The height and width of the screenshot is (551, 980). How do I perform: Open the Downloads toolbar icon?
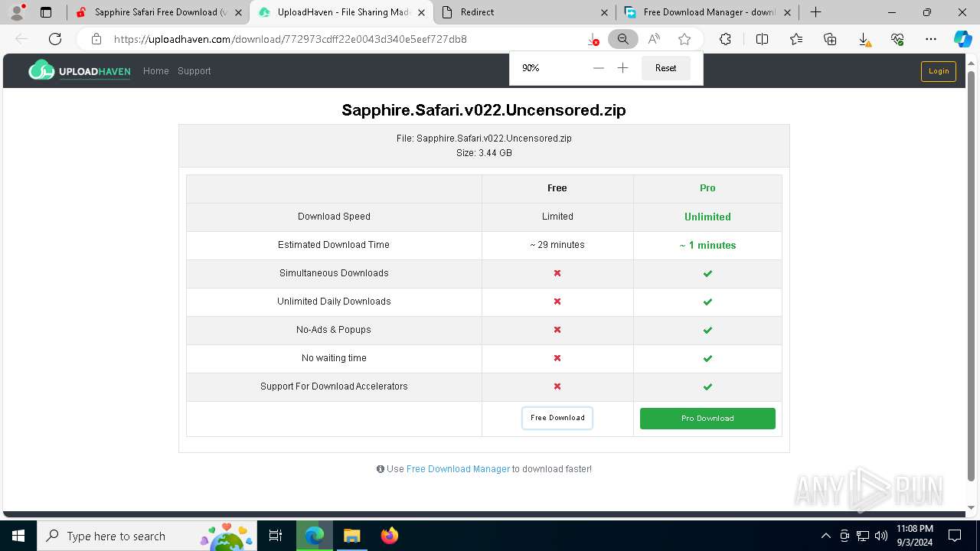(x=864, y=39)
